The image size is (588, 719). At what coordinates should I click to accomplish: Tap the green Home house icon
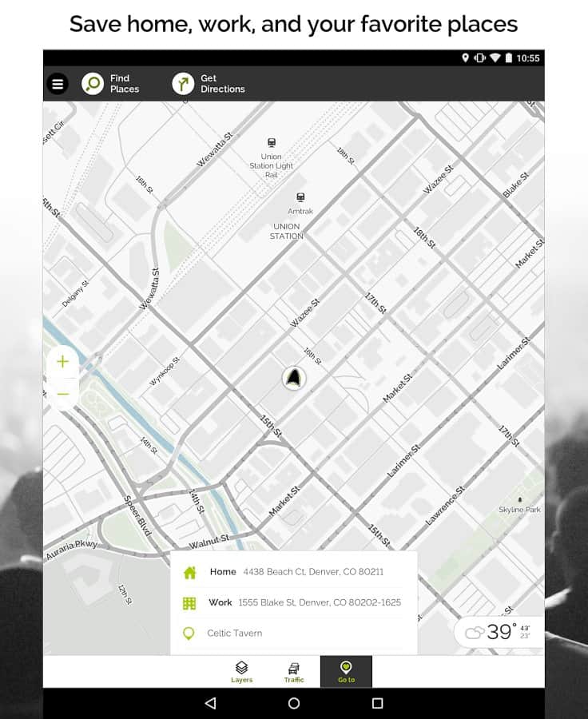tap(189, 572)
